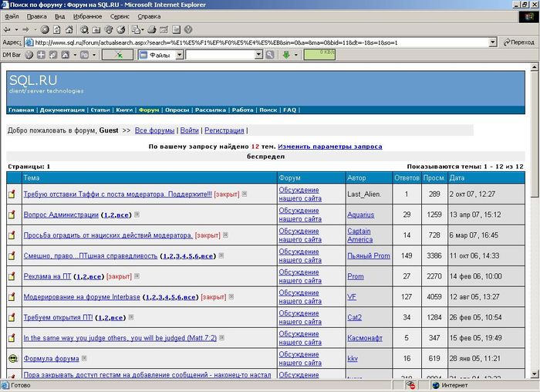Open the Файлы dropdown on DM Bar
This screenshot has width=540, height=392.
(x=179, y=55)
